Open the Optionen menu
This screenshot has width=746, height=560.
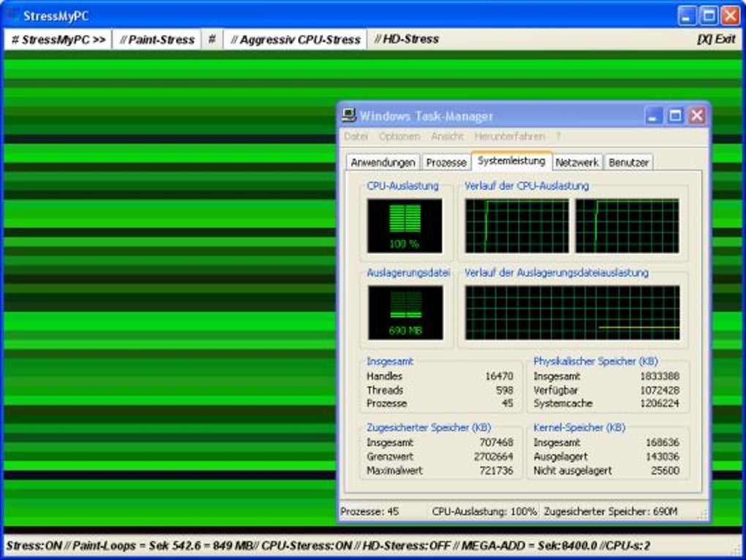(x=399, y=137)
